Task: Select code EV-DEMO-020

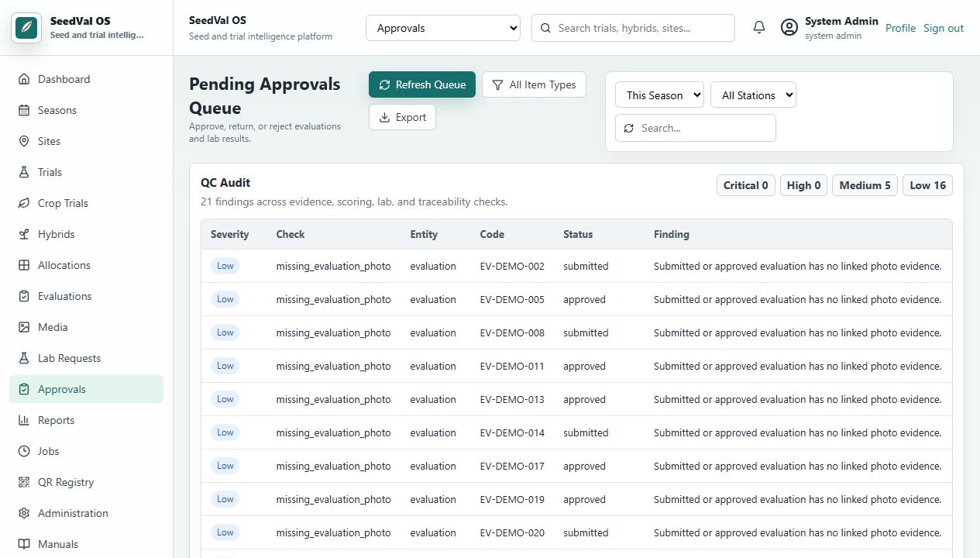Action: [x=512, y=532]
